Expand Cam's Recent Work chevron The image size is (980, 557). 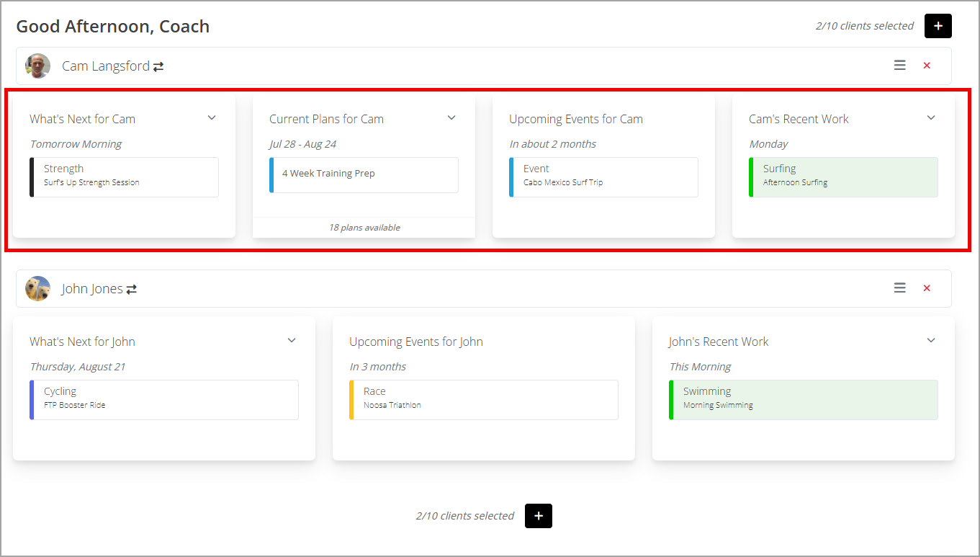coord(931,118)
